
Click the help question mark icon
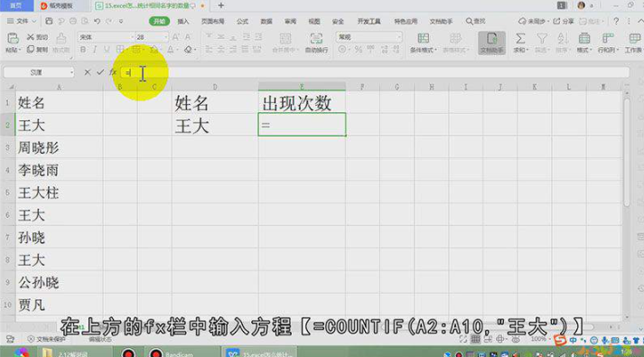616,21
